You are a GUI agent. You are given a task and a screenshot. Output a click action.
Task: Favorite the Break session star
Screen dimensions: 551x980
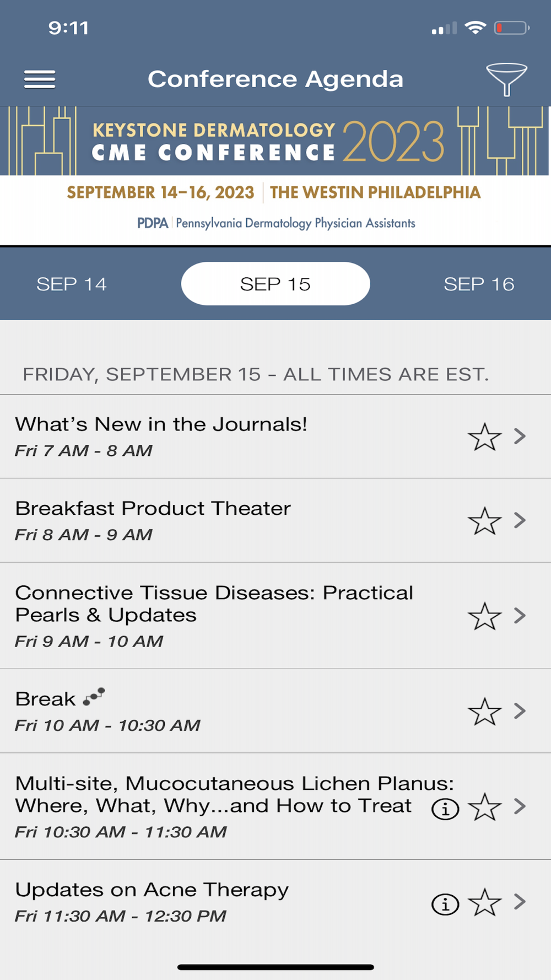click(x=484, y=712)
